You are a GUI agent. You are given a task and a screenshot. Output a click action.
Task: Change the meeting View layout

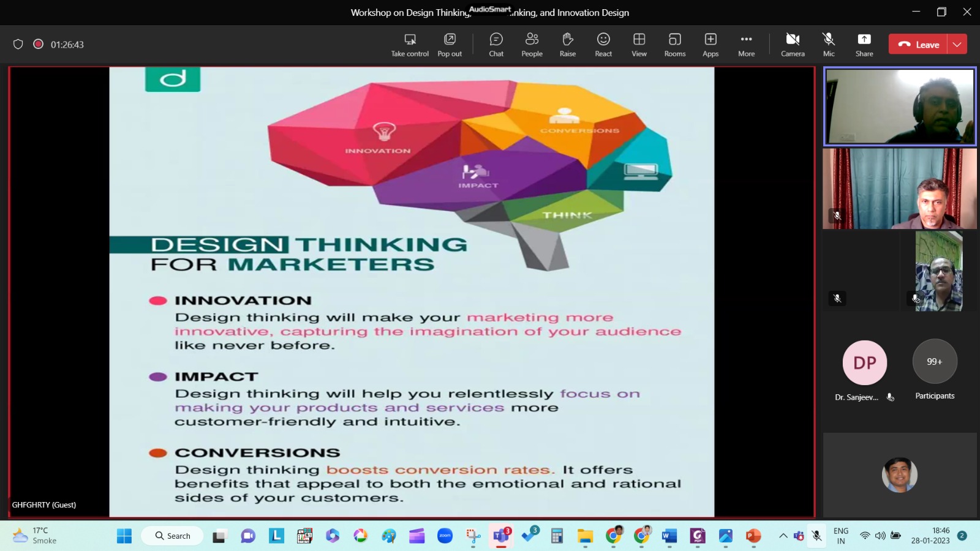click(639, 45)
